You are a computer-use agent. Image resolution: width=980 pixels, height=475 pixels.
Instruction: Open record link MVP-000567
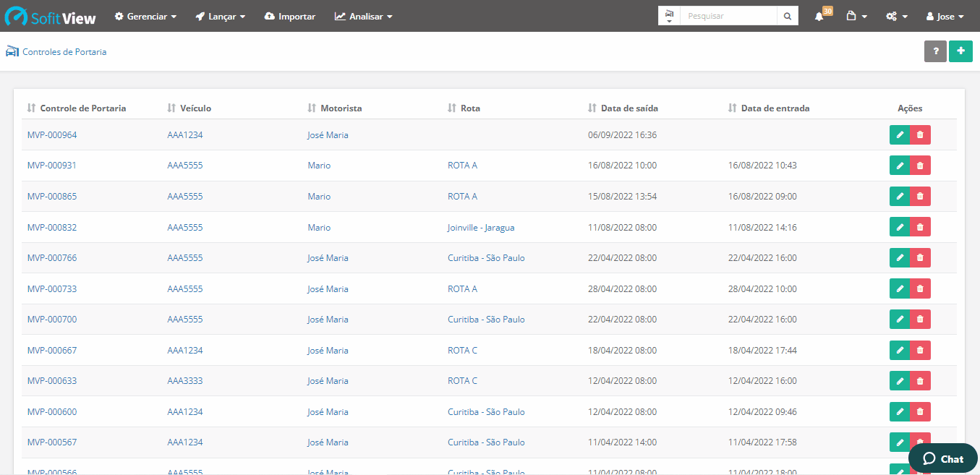(x=52, y=442)
